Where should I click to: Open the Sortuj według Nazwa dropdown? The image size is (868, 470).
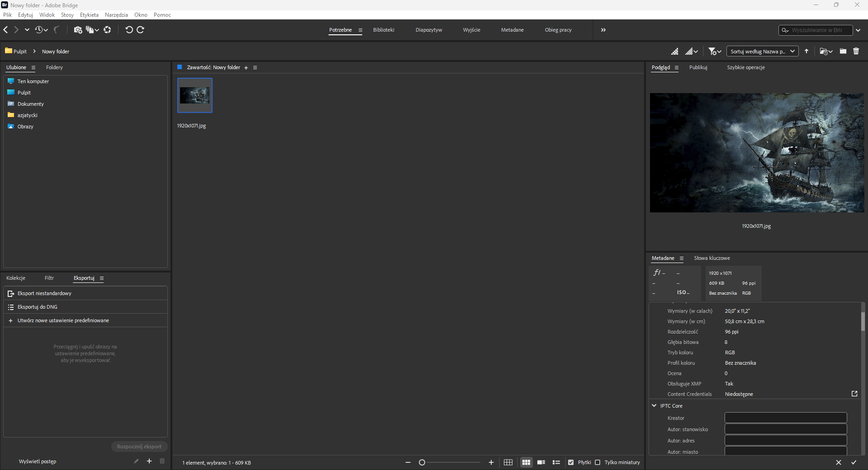coord(762,52)
